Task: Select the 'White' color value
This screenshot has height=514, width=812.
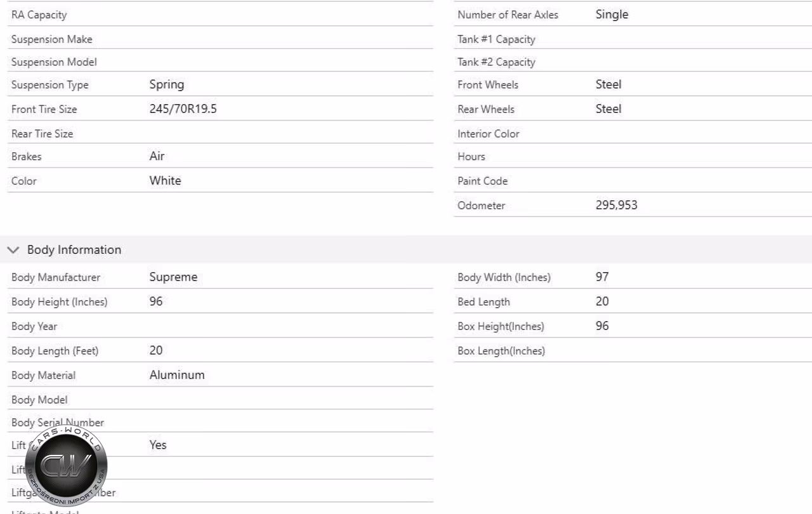Action: point(166,181)
